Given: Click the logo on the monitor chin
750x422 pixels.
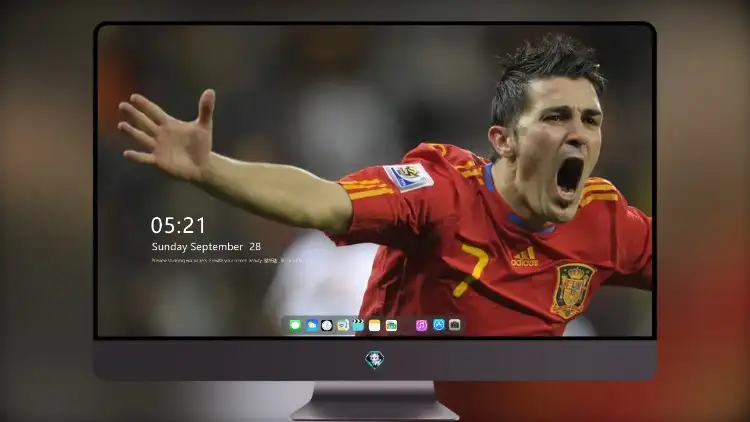Looking at the screenshot, I should point(375,359).
